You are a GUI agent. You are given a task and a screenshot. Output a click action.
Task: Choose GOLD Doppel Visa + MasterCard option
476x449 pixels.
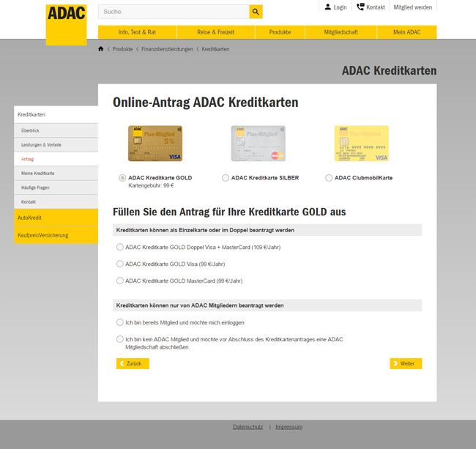(120, 247)
